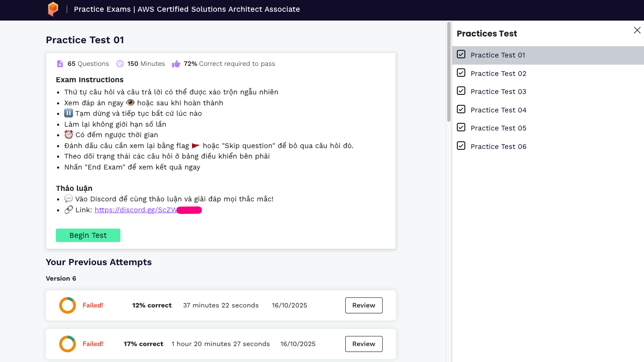The image size is (644, 362).
Task: Click the thumbs-up icon beside 72%
Action: coord(176,64)
